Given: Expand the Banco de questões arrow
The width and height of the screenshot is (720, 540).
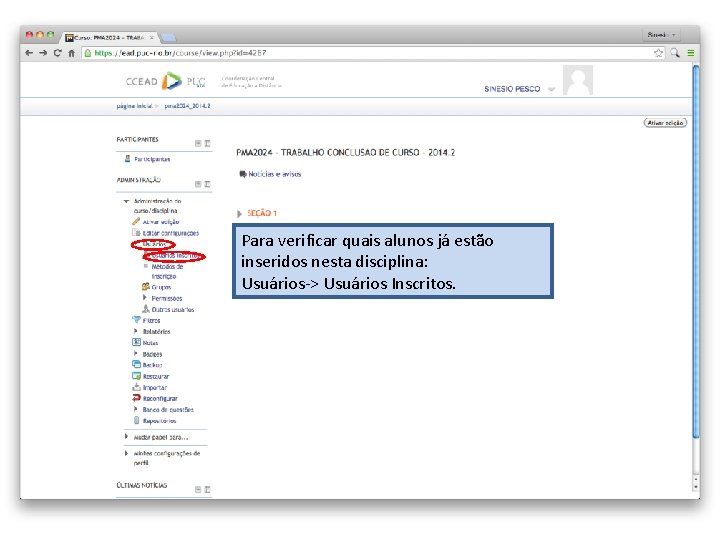Looking at the screenshot, I should click(x=135, y=409).
